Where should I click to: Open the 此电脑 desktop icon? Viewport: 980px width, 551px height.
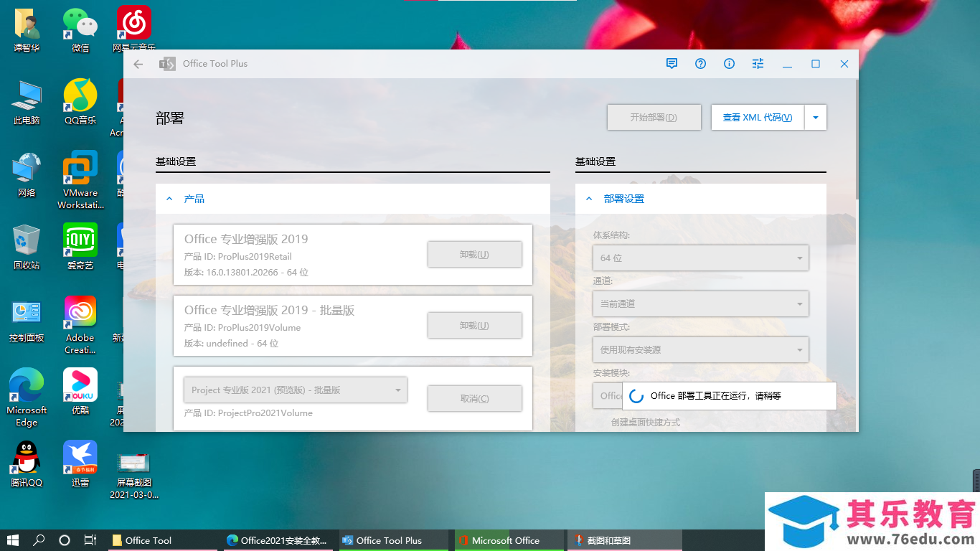(x=27, y=102)
